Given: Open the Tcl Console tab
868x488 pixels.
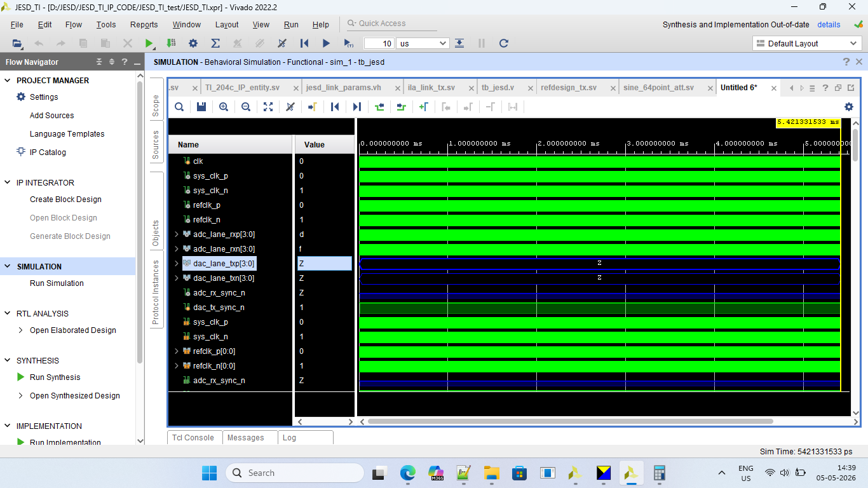Looking at the screenshot, I should point(194,438).
